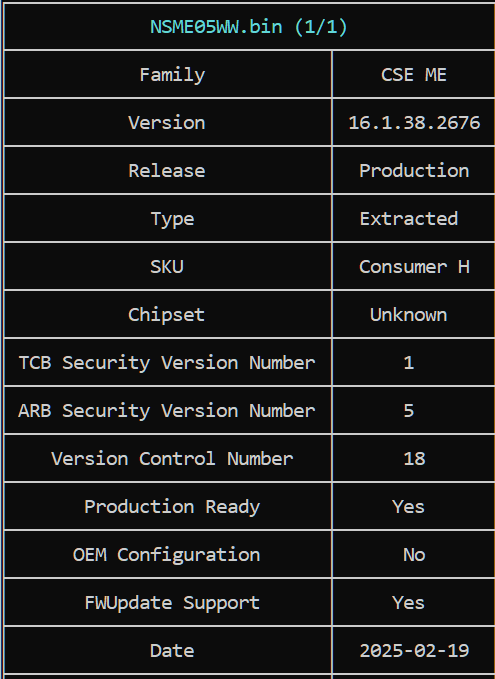The width and height of the screenshot is (495, 679).
Task: Click the Unknown chipset value
Action: [408, 315]
